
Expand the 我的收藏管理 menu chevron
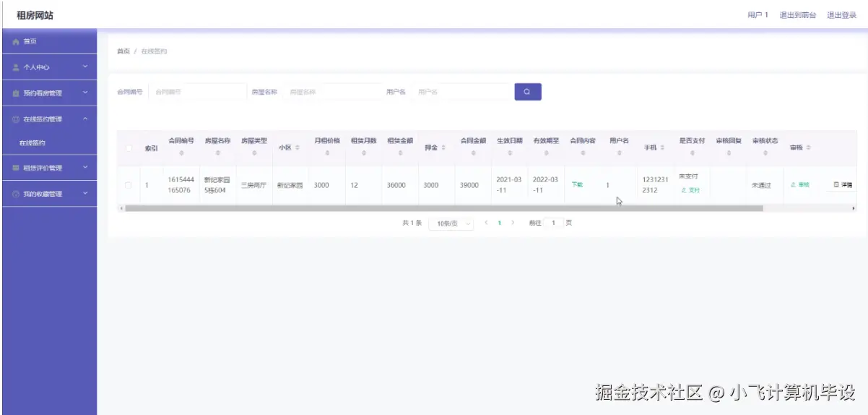85,193
